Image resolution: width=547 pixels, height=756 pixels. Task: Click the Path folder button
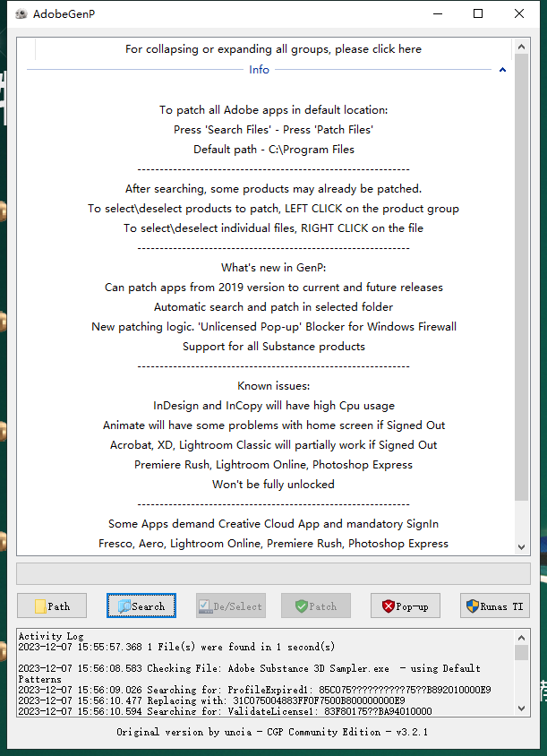[x=52, y=606]
